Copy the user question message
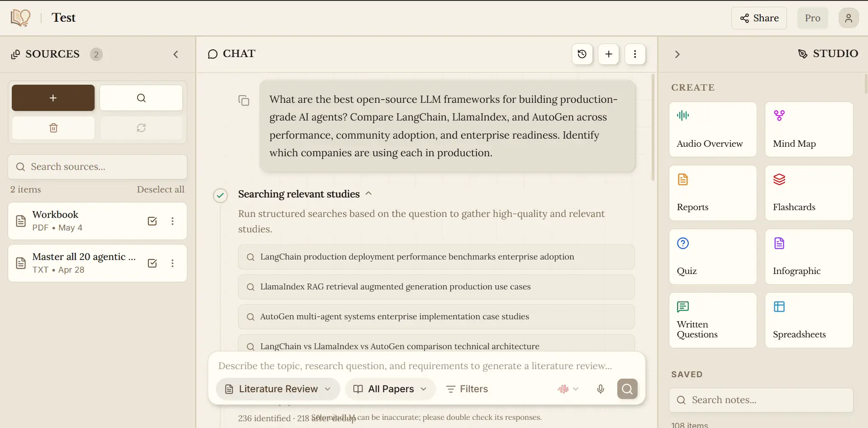Screen dimensions: 868x428 244,100
